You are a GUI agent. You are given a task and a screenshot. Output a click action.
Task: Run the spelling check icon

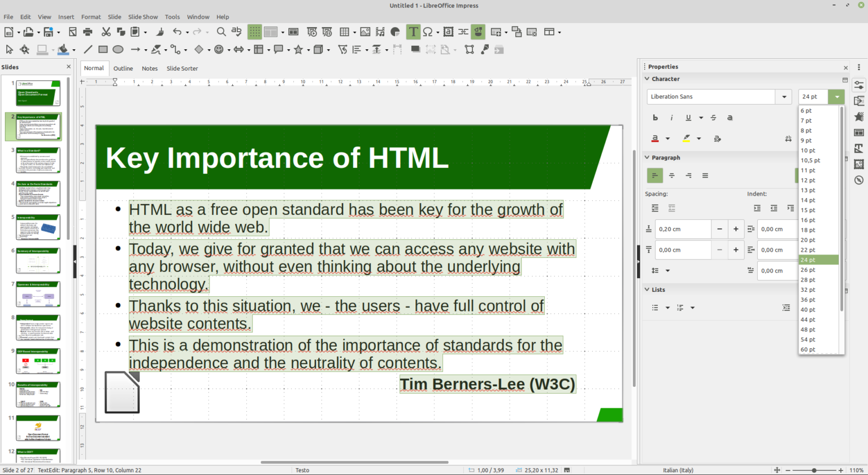coord(236,32)
